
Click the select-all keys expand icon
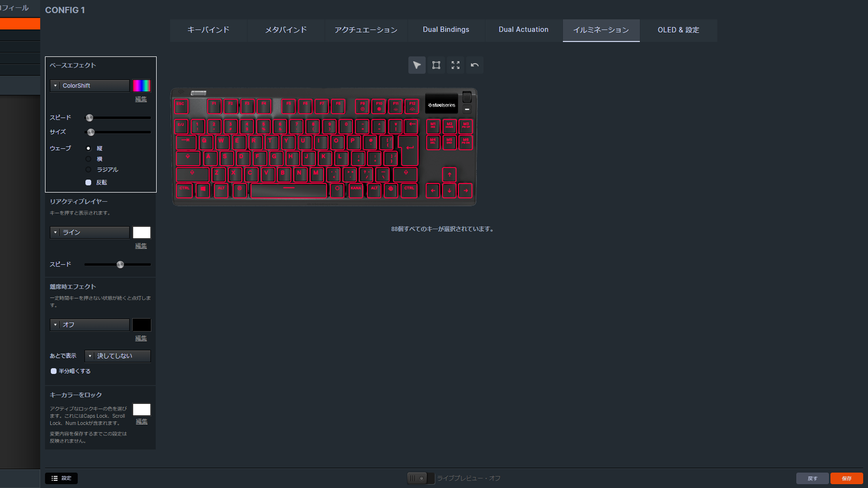click(455, 65)
